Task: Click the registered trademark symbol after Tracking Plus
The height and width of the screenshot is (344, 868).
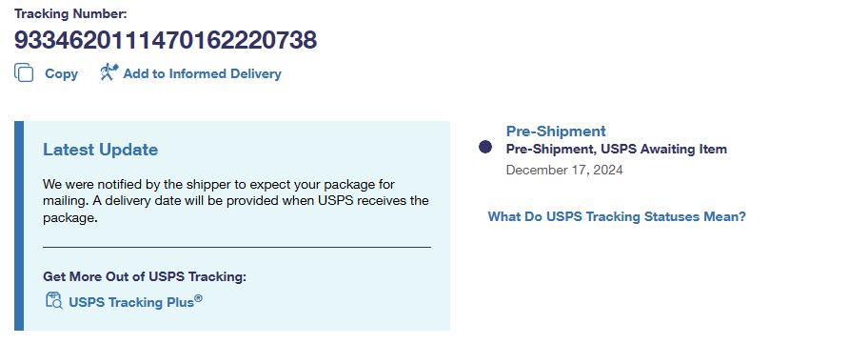Action: [198, 298]
